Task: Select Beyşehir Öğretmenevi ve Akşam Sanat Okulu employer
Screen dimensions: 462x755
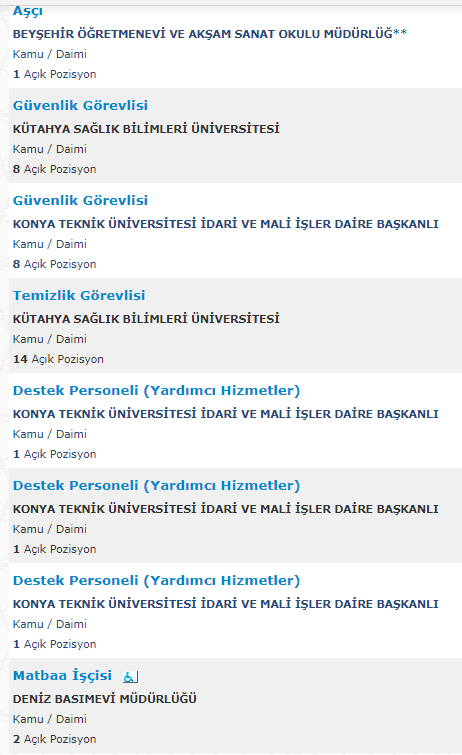Action: pos(210,34)
